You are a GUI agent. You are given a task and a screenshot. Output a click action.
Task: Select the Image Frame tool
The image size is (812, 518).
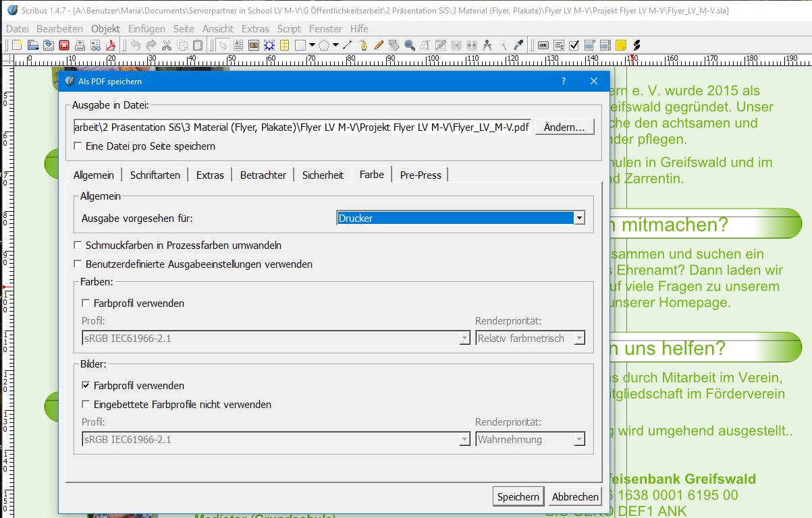tap(254, 45)
